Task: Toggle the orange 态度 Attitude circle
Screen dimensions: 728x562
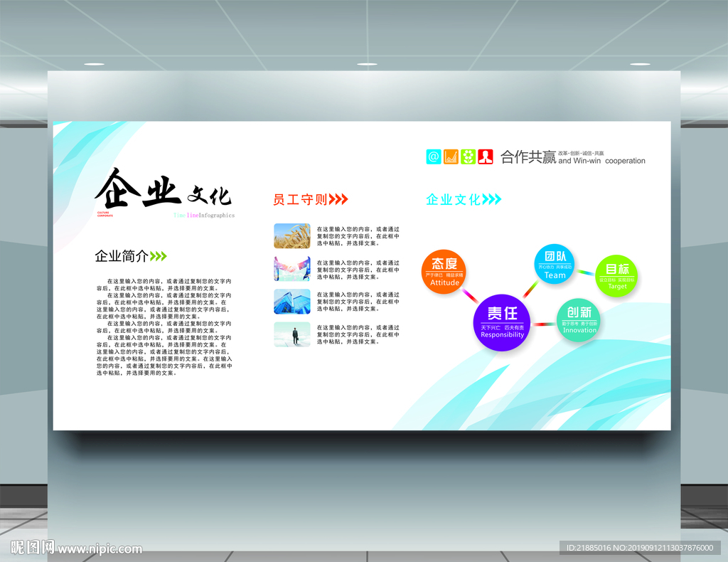Action: 444,271
